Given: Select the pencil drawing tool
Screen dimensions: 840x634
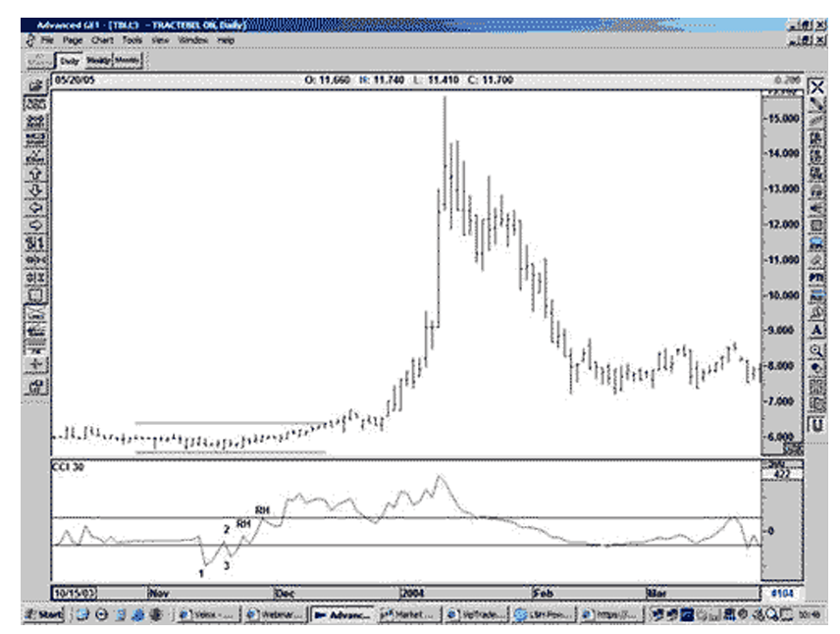Looking at the screenshot, I should 816,104.
